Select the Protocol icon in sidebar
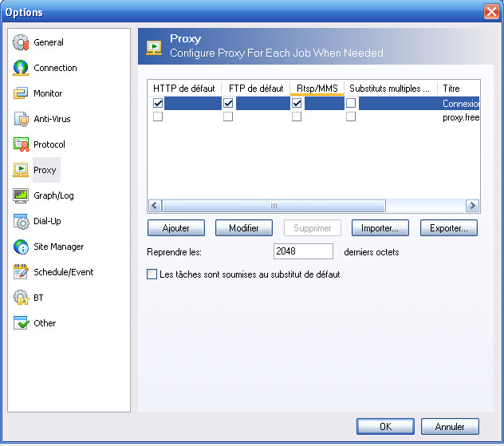This screenshot has width=504, height=446. pyautogui.click(x=21, y=145)
